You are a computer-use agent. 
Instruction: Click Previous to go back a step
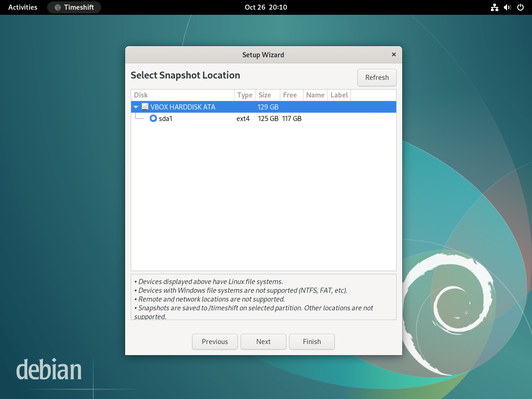215,341
